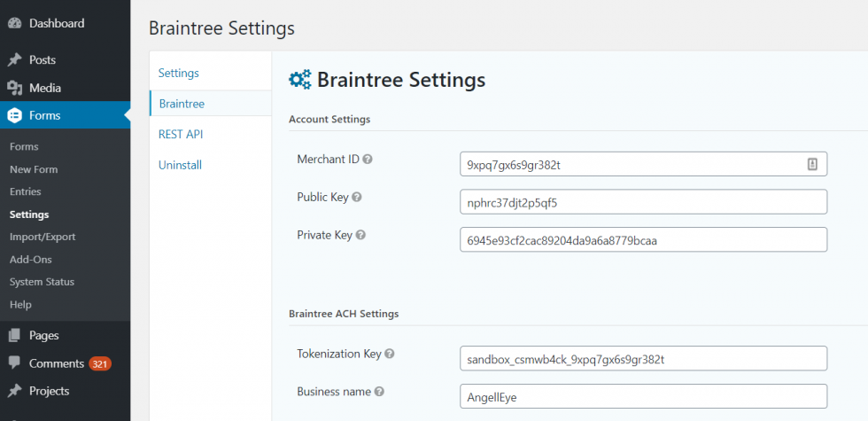Open the Settings tab in the side panel
The height and width of the screenshot is (421, 868).
click(x=179, y=73)
